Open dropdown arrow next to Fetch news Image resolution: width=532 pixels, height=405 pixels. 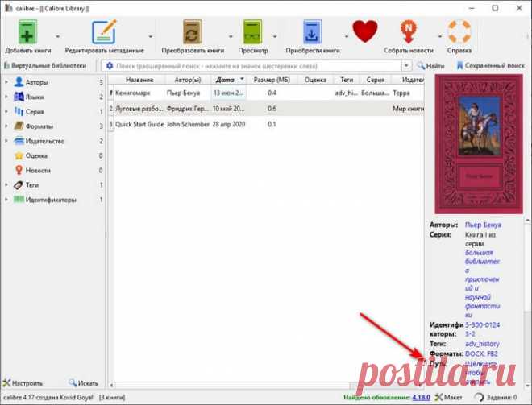click(x=440, y=36)
